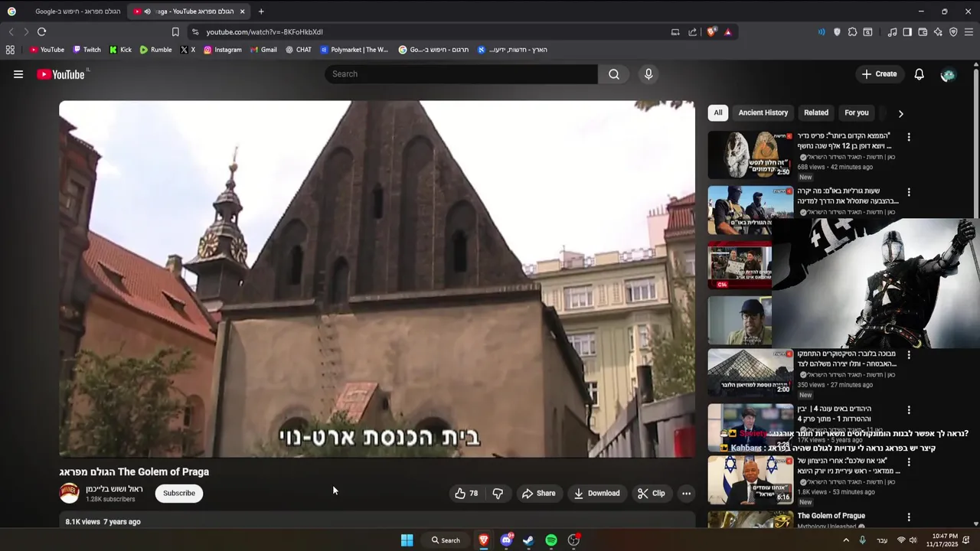Open the browser share icon in address bar
This screenshot has height=551, width=980.
click(693, 32)
